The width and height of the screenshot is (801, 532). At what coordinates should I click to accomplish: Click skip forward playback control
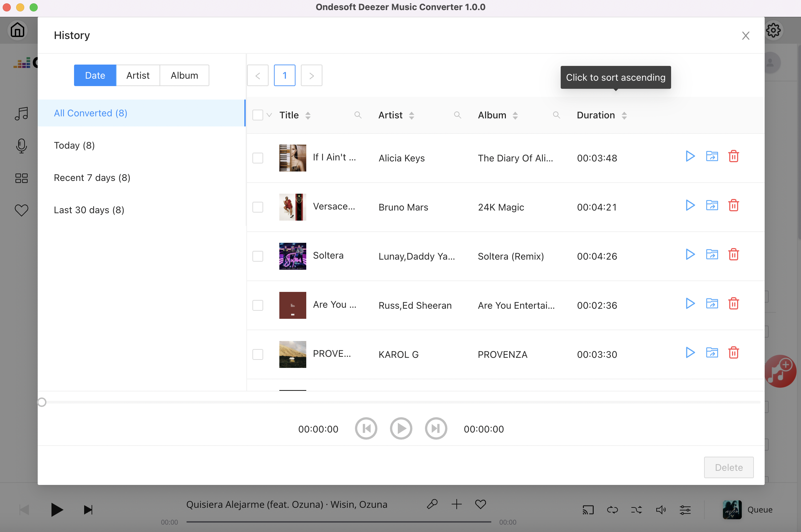click(436, 428)
